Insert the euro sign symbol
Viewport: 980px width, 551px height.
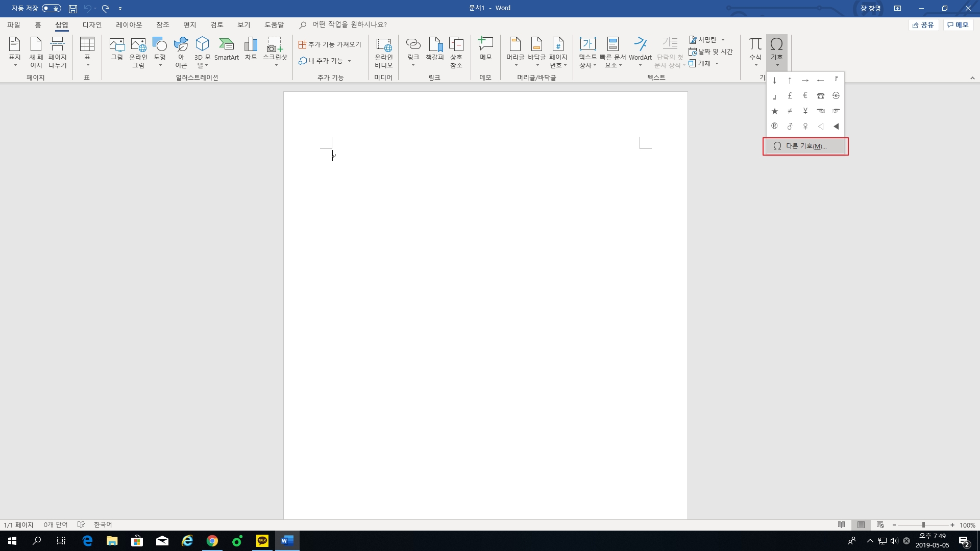805,95
